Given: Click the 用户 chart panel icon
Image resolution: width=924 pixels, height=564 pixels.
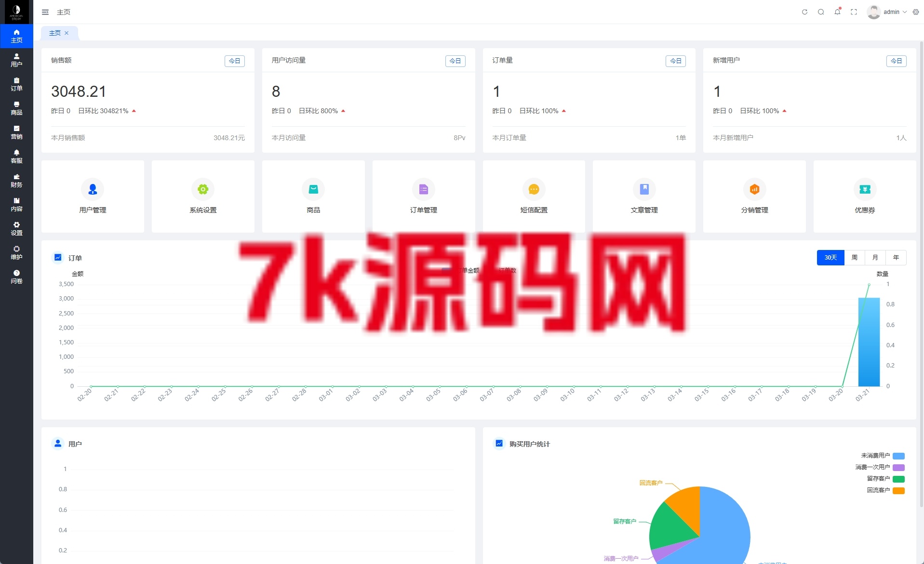Looking at the screenshot, I should (x=58, y=444).
